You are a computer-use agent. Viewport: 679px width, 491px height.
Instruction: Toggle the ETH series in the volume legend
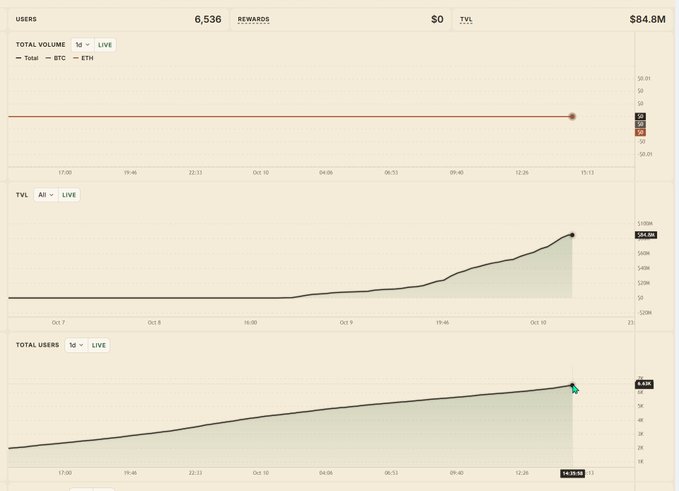point(83,58)
